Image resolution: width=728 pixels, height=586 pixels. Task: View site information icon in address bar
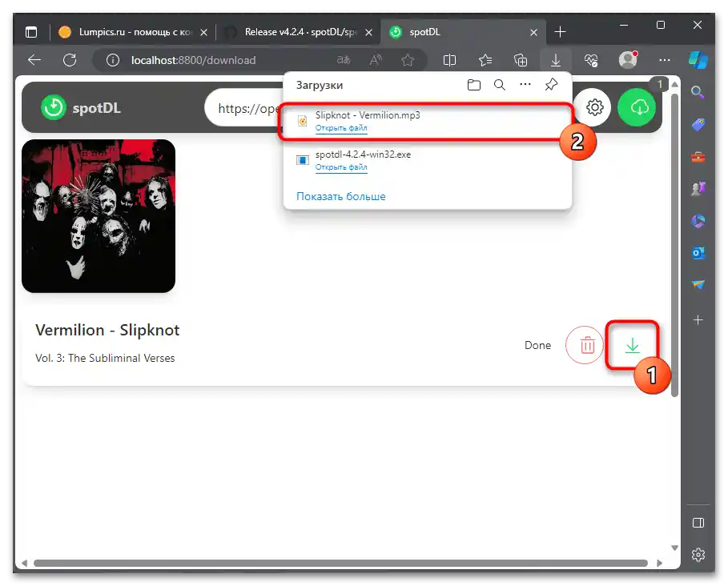pos(113,60)
